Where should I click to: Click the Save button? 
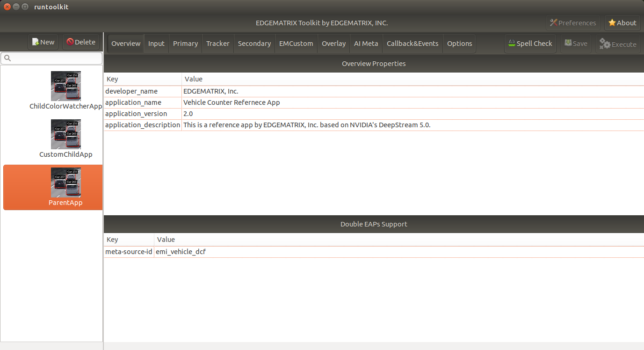(576, 44)
